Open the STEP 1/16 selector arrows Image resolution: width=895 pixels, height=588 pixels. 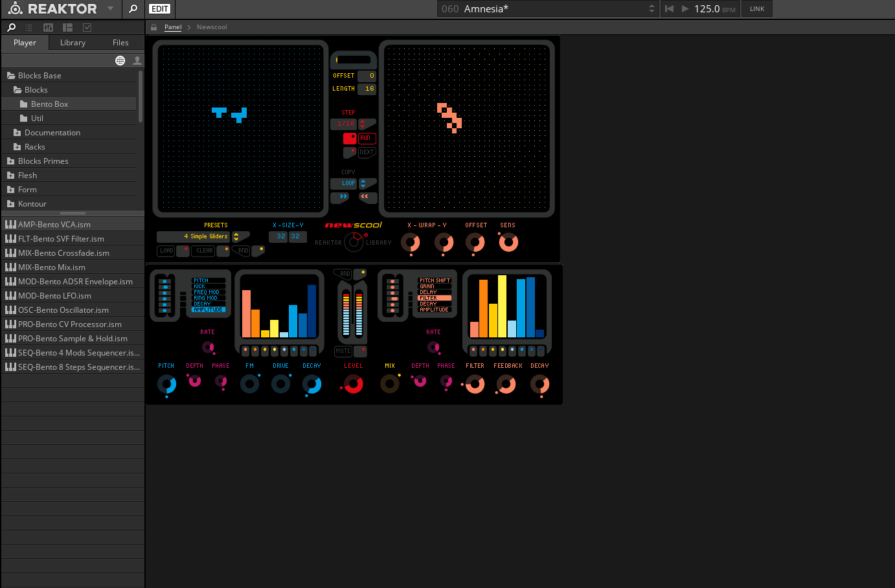pyautogui.click(x=363, y=124)
